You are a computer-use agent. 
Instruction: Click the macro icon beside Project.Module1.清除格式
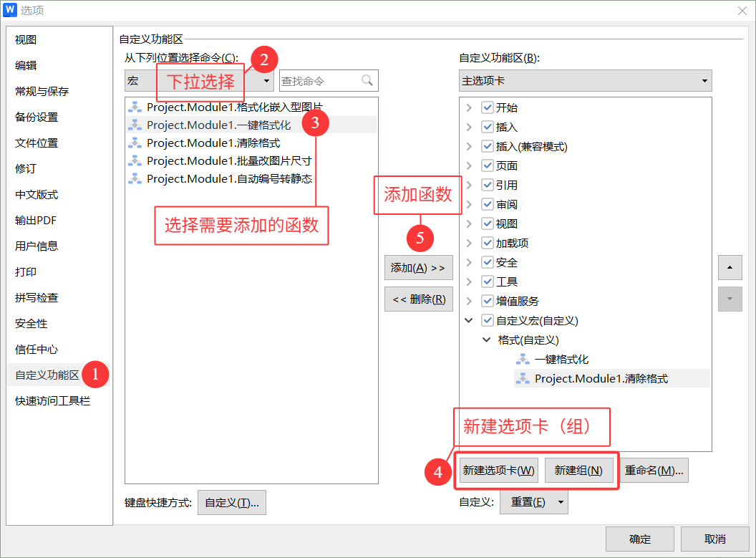pos(134,143)
